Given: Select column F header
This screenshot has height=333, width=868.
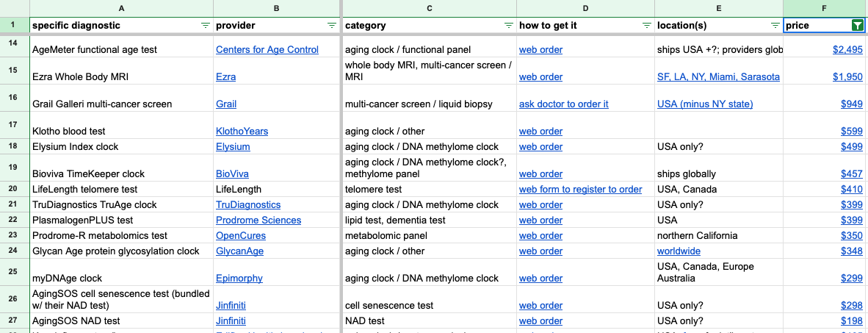Looking at the screenshot, I should (825, 8).
